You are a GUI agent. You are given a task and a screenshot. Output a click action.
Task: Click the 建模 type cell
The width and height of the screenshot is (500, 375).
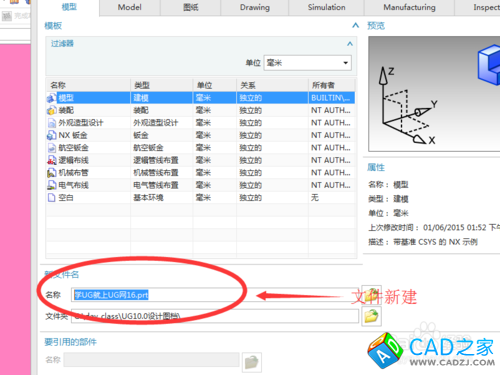click(162, 98)
